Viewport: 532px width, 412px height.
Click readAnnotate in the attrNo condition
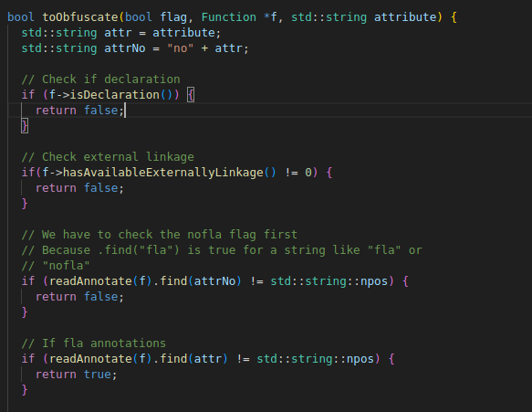click(90, 281)
